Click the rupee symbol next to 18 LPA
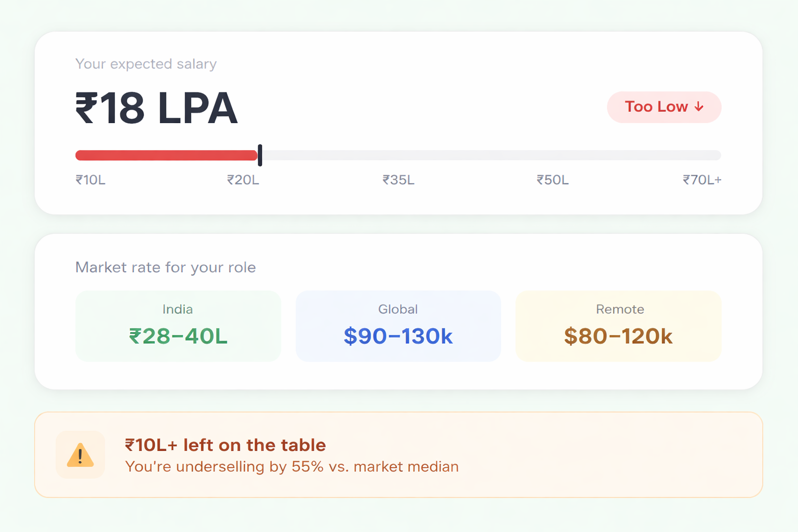The height and width of the screenshot is (532, 798). pos(86,108)
